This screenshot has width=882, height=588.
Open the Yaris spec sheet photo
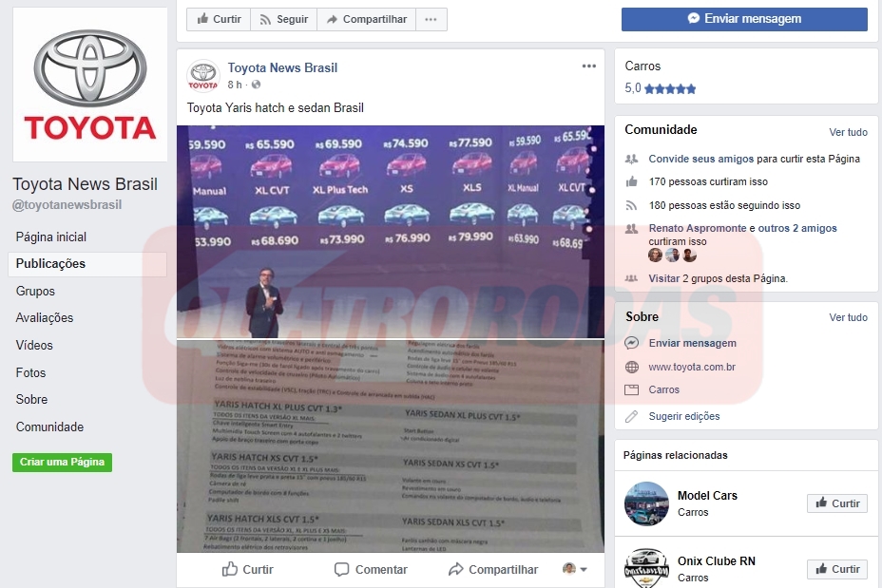click(391, 446)
